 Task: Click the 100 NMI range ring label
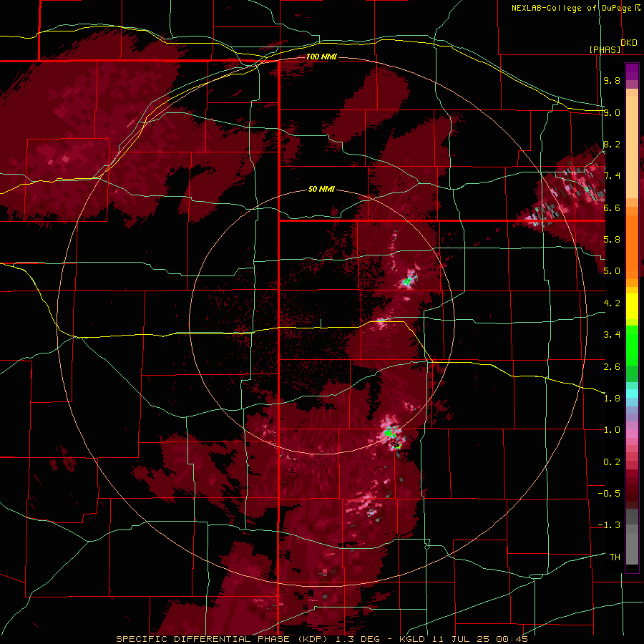[x=321, y=57]
